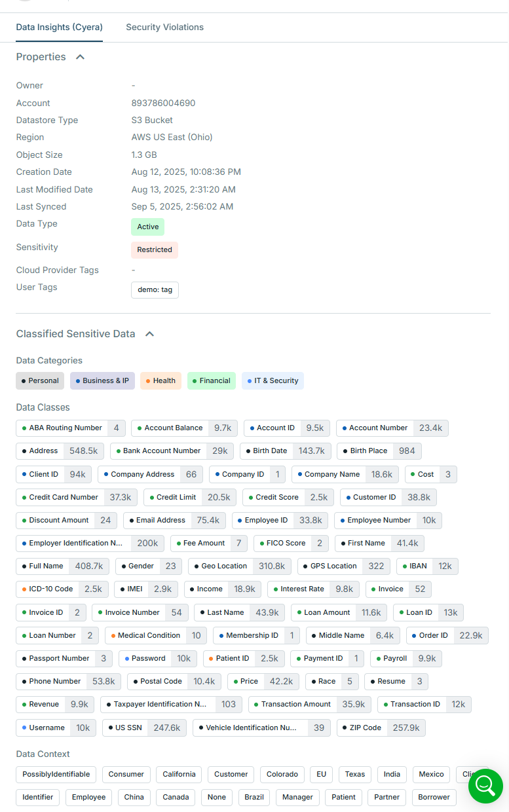Open the Data Insights (Cyera) tab
Screen dimensions: 509x812
(59, 28)
